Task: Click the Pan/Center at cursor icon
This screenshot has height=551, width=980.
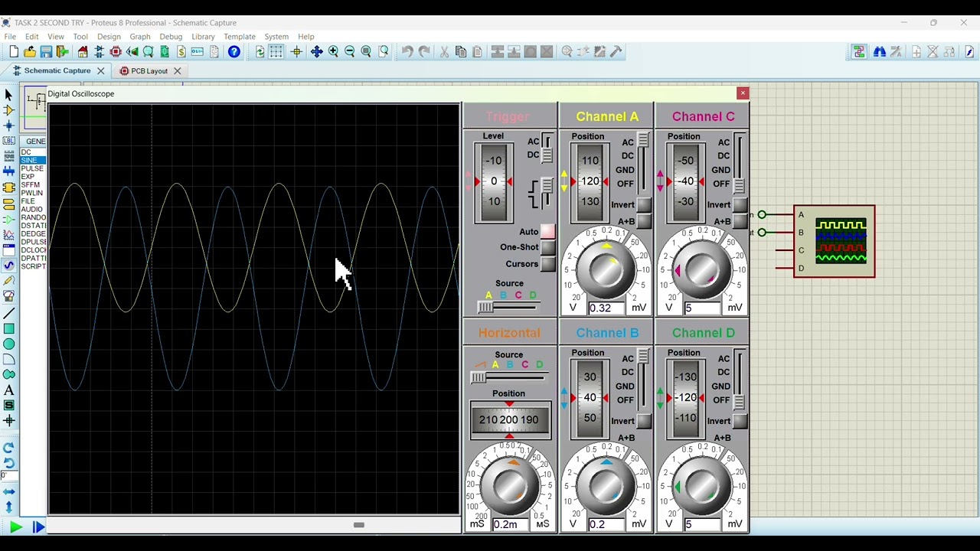Action: click(x=316, y=51)
